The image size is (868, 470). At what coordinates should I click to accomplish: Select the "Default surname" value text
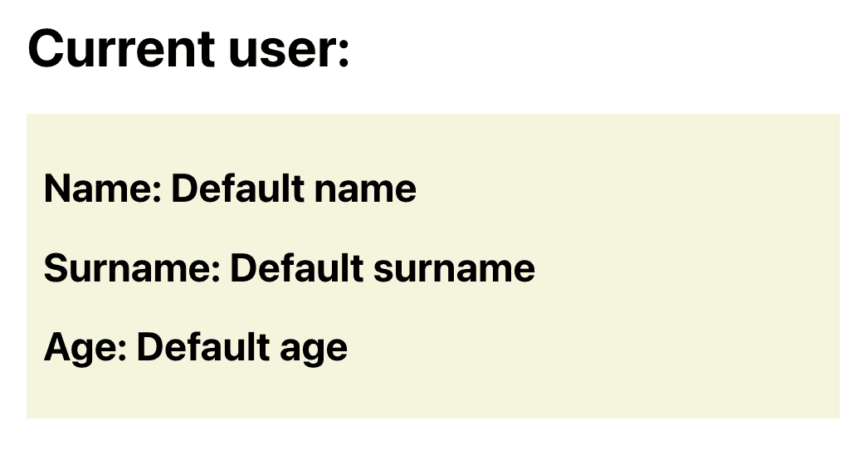383,267
